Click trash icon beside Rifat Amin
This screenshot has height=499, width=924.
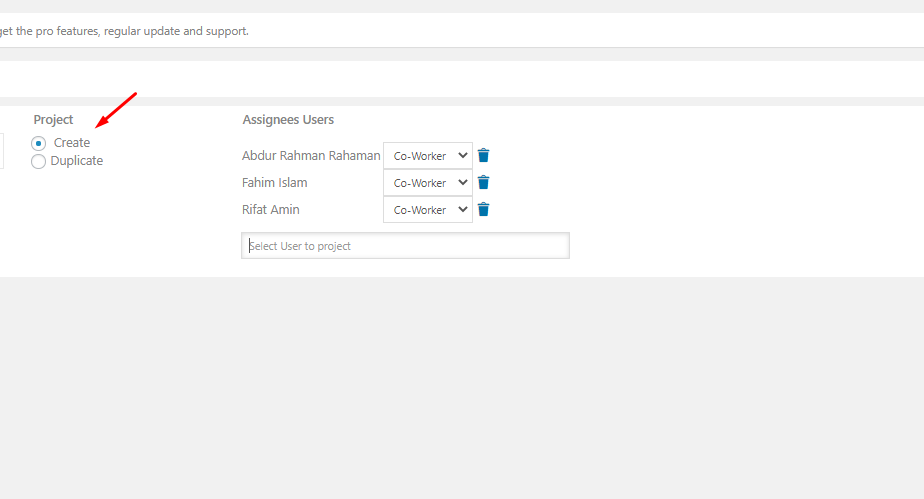(483, 210)
